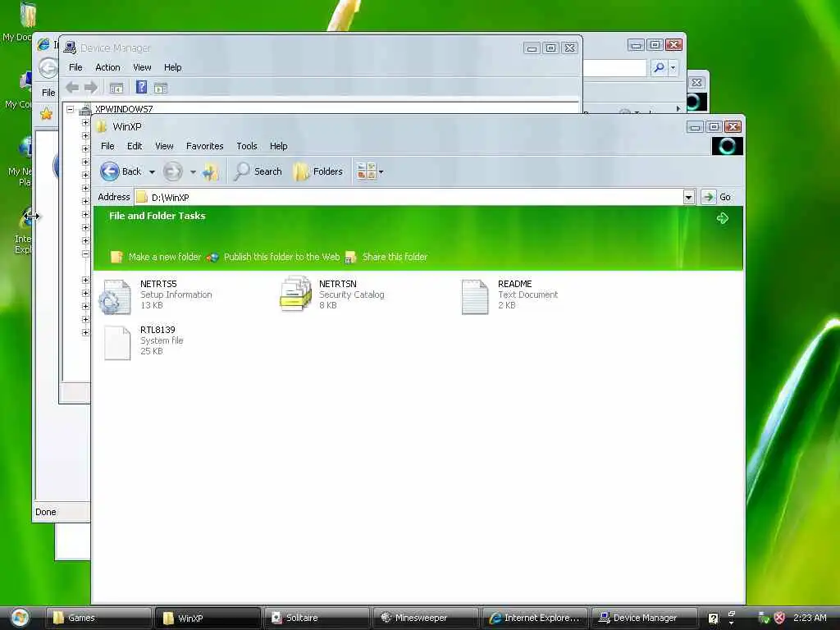Click Device Manager properties pane icon
Viewport: 840px width, 630px height.
tap(161, 88)
